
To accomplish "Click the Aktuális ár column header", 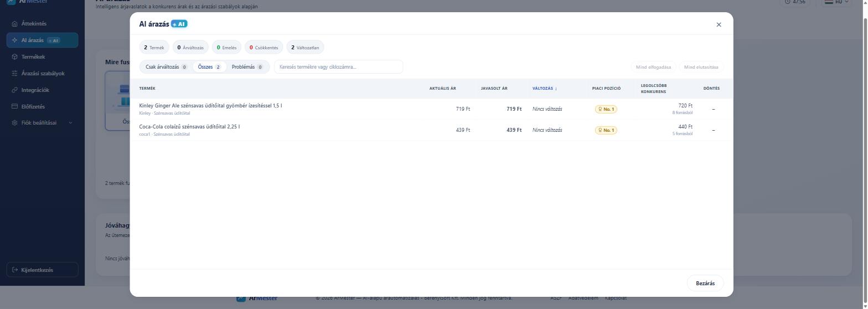I will 443,89.
